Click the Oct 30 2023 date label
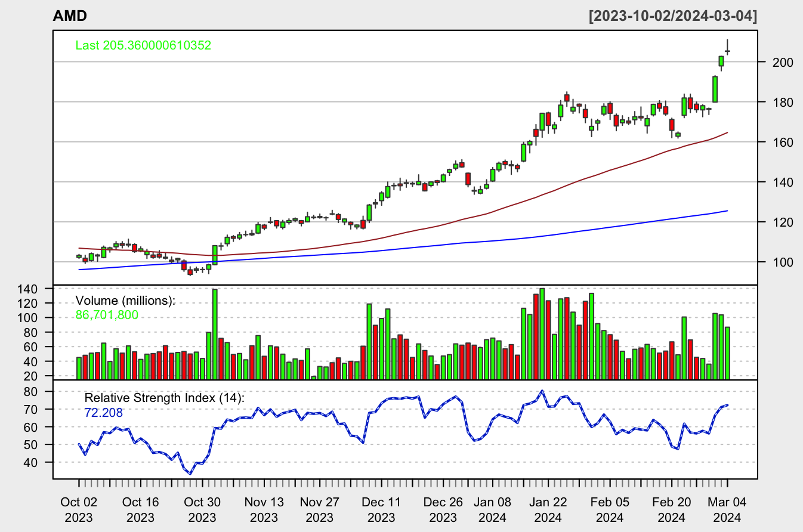Viewport: 803px width, 532px height. pos(202,509)
